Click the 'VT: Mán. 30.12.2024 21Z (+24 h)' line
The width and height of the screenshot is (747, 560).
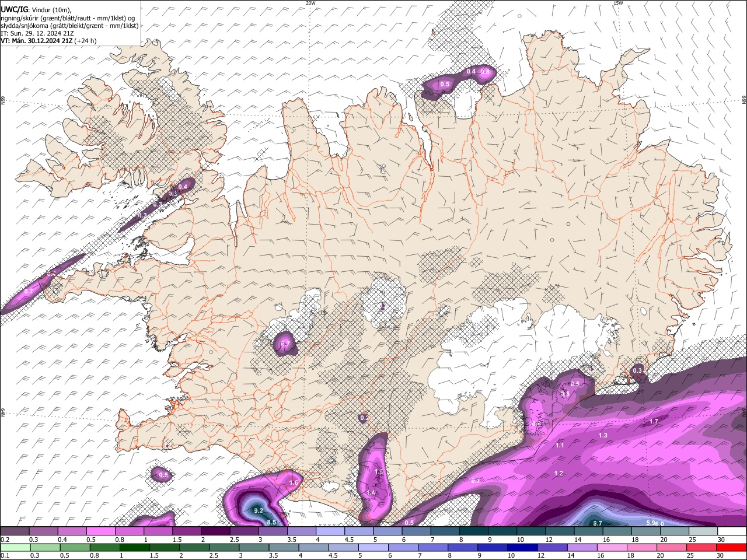48,41
